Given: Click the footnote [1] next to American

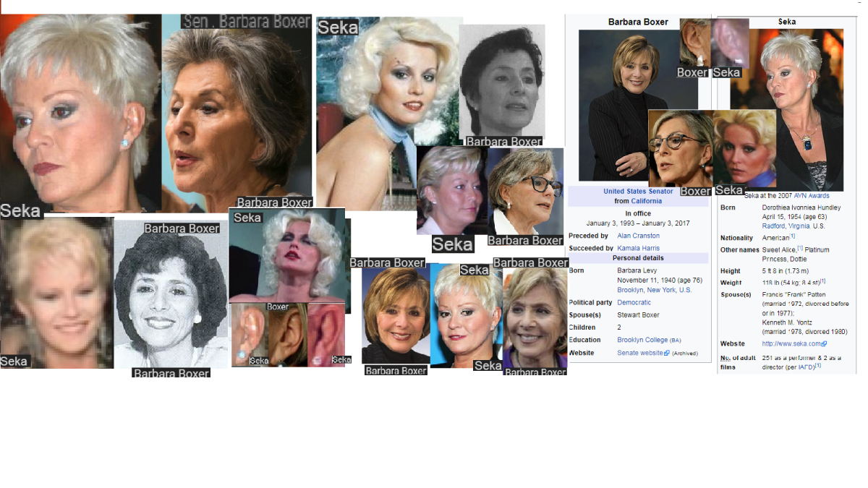Looking at the screenshot, I should pyautogui.click(x=793, y=236).
